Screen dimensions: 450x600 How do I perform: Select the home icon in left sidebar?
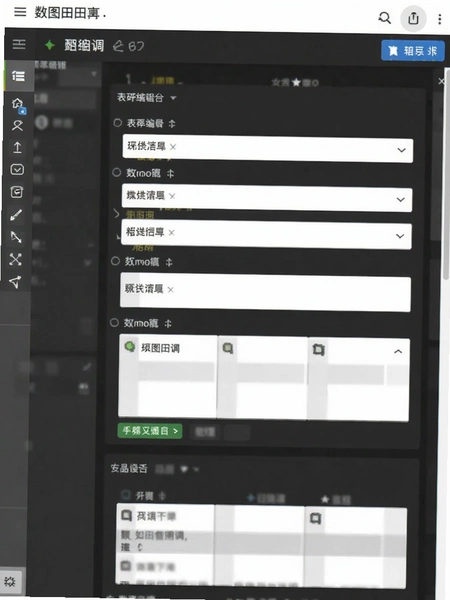18,104
